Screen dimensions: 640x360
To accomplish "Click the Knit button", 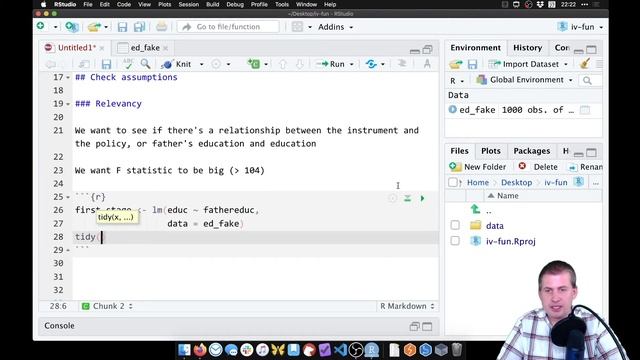I will click(x=176, y=64).
